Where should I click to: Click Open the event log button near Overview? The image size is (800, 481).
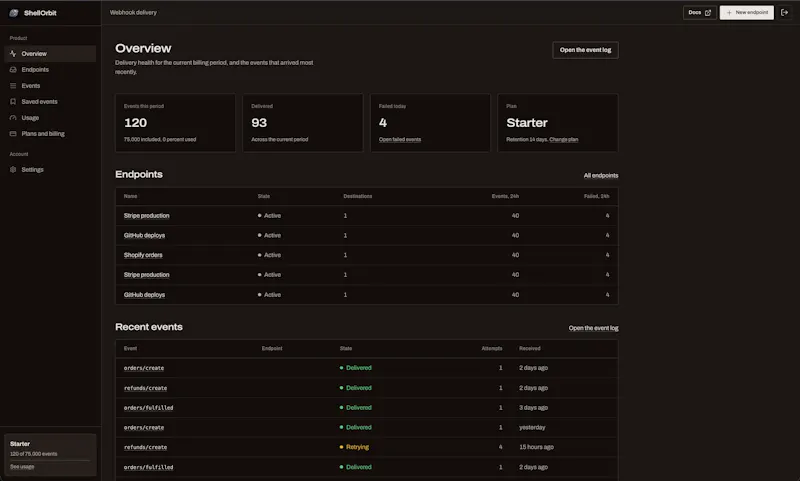(x=585, y=50)
